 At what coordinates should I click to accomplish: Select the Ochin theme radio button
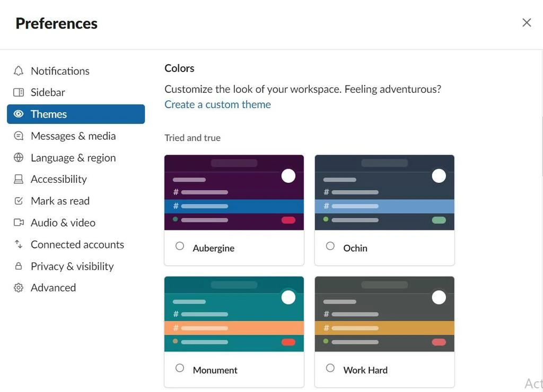click(330, 246)
